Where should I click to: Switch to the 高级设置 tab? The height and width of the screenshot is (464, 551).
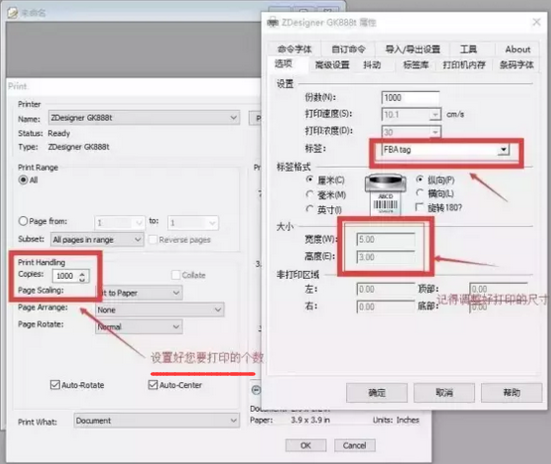point(332,65)
